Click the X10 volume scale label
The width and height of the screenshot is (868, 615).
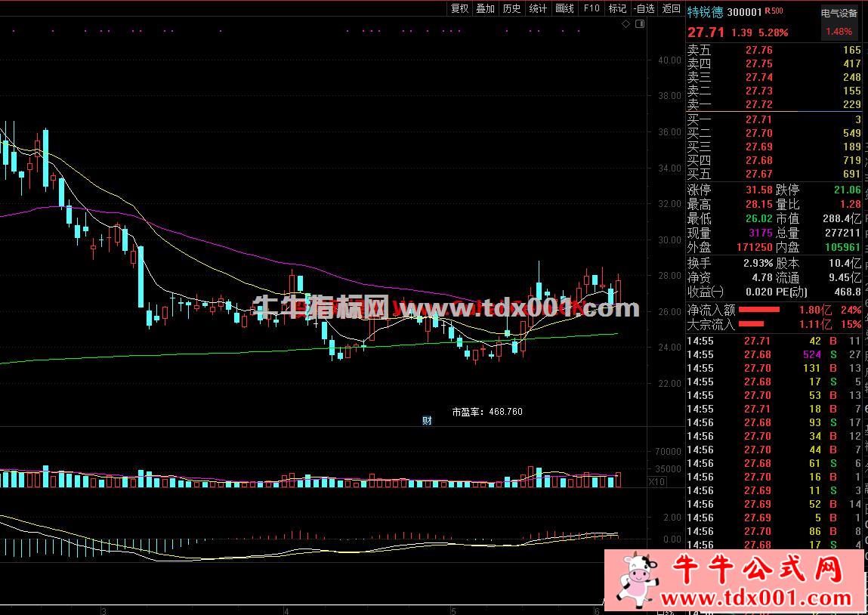tap(657, 482)
